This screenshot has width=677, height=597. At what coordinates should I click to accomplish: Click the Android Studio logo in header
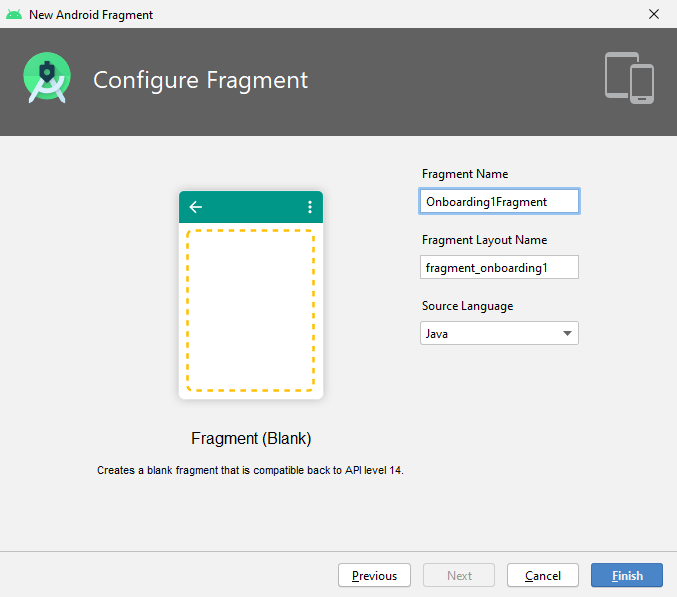coord(47,78)
